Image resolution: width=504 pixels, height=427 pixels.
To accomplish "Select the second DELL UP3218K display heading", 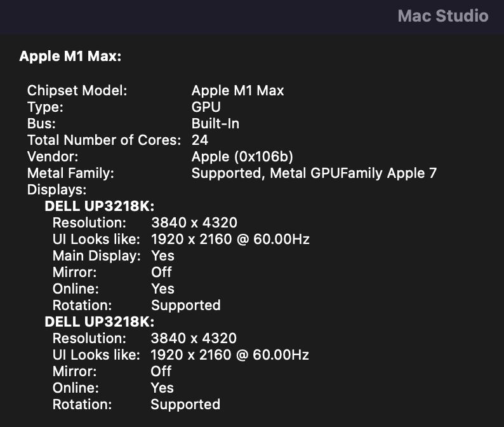I will [x=100, y=322].
